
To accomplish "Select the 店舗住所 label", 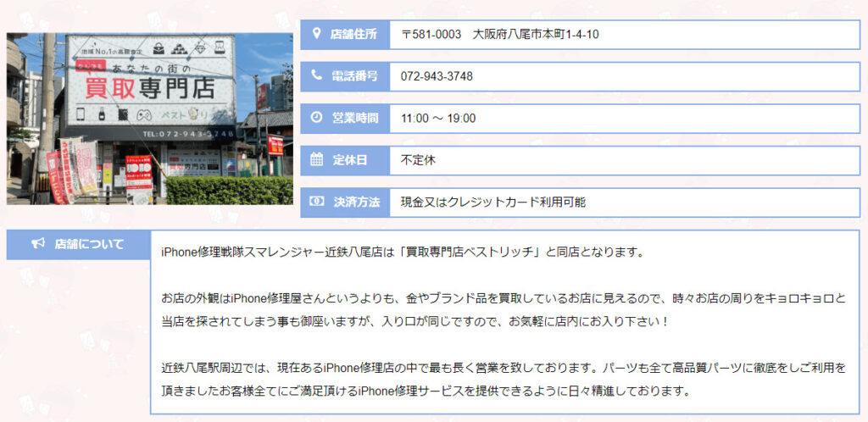I will click(x=353, y=34).
